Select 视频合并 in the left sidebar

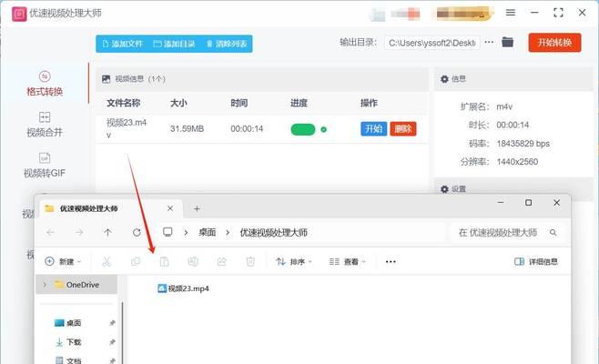[45, 125]
